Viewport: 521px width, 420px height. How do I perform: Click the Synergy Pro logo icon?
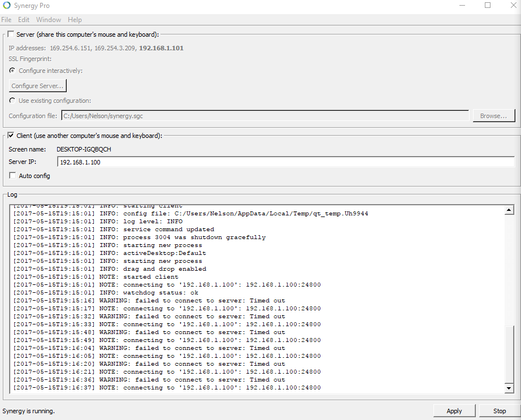(x=7, y=6)
